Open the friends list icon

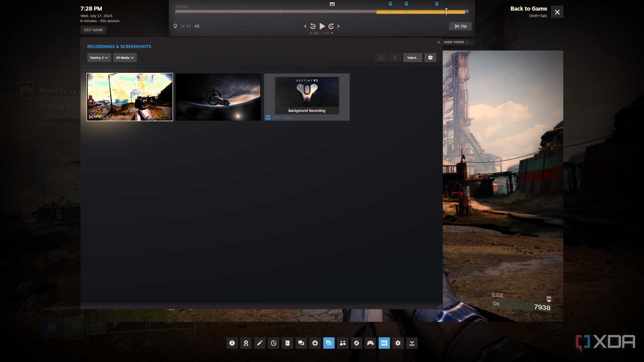point(343,343)
